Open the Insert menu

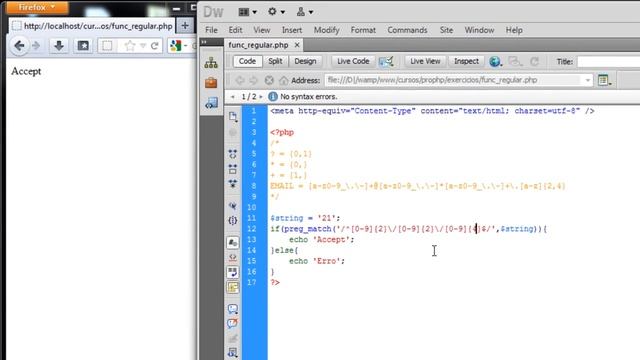click(292, 30)
